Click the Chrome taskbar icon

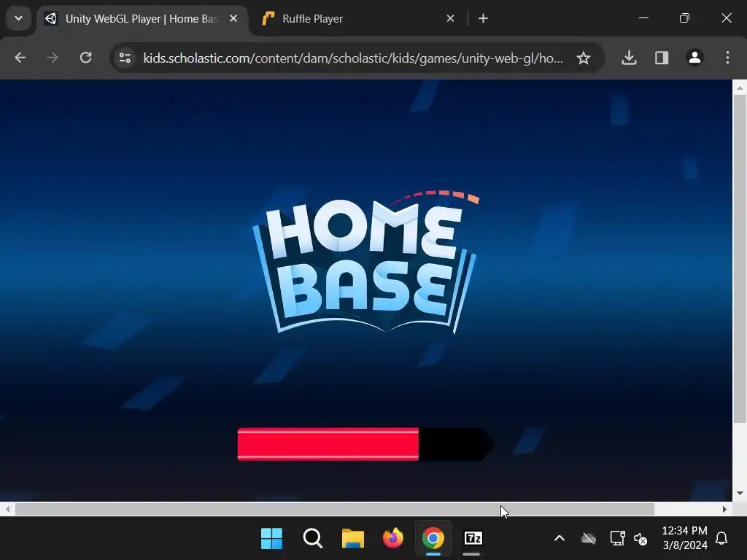pyautogui.click(x=433, y=538)
